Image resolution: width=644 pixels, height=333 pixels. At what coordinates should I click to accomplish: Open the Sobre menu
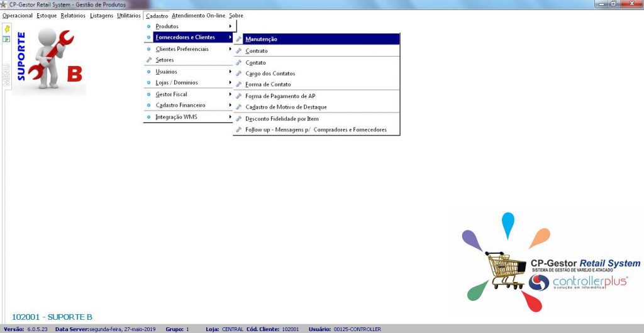236,16
